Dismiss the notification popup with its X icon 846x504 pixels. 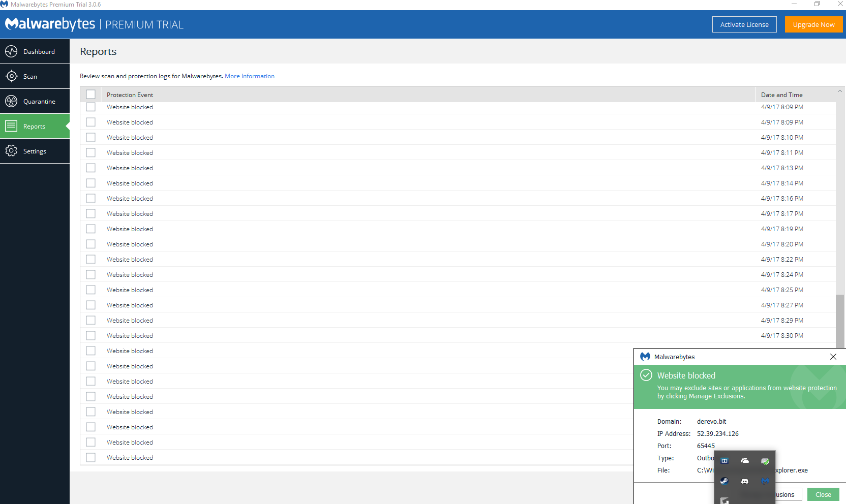[833, 357]
